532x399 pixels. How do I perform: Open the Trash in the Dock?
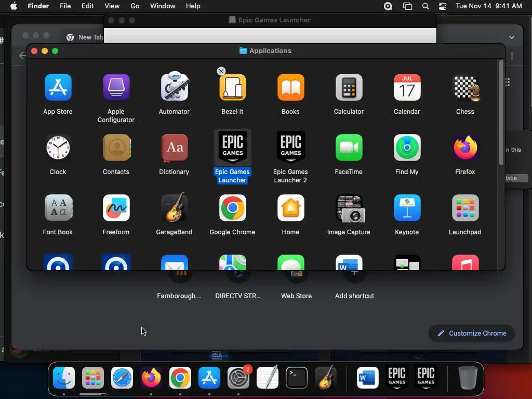[468, 378]
